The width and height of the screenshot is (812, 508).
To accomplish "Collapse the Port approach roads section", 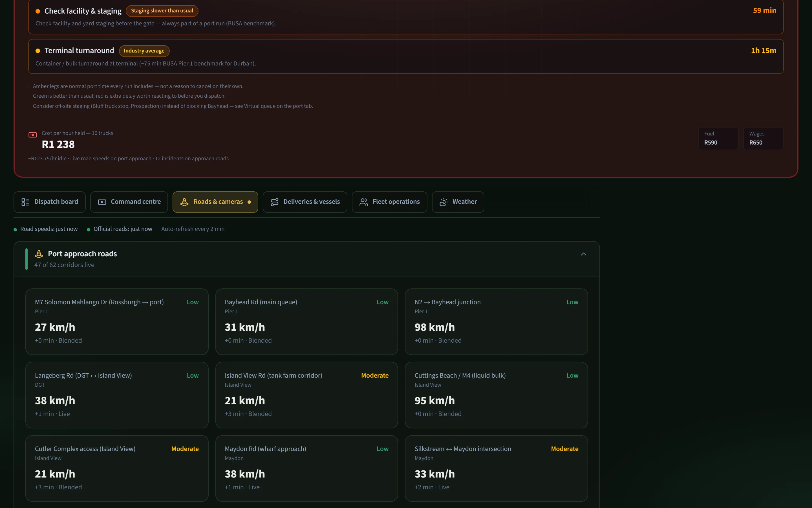I will pos(584,254).
